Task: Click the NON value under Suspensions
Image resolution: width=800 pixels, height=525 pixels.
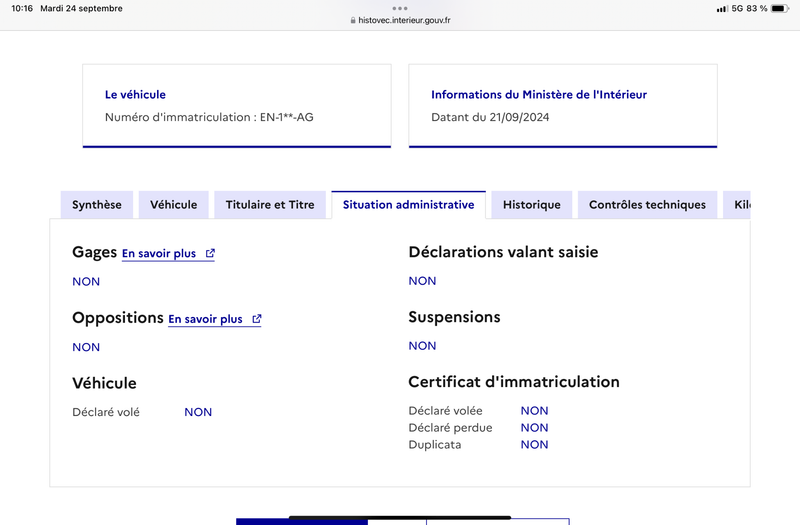Action: click(x=422, y=346)
